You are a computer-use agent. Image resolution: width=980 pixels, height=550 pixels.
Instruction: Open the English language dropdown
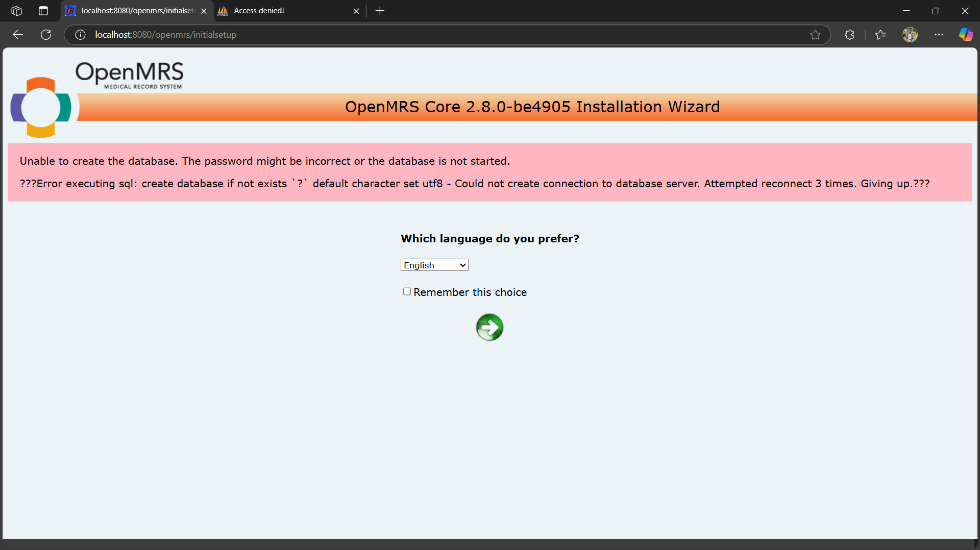pyautogui.click(x=434, y=265)
